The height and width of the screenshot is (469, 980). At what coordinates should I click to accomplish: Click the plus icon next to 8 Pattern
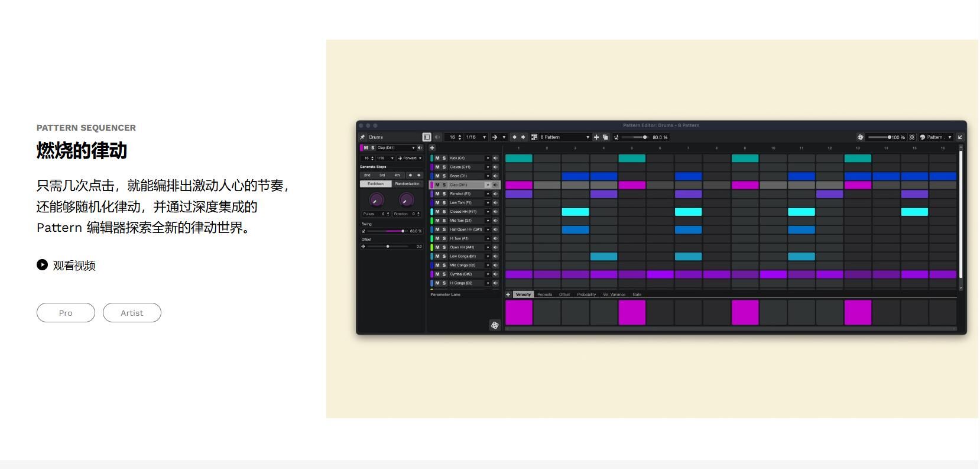pos(596,137)
